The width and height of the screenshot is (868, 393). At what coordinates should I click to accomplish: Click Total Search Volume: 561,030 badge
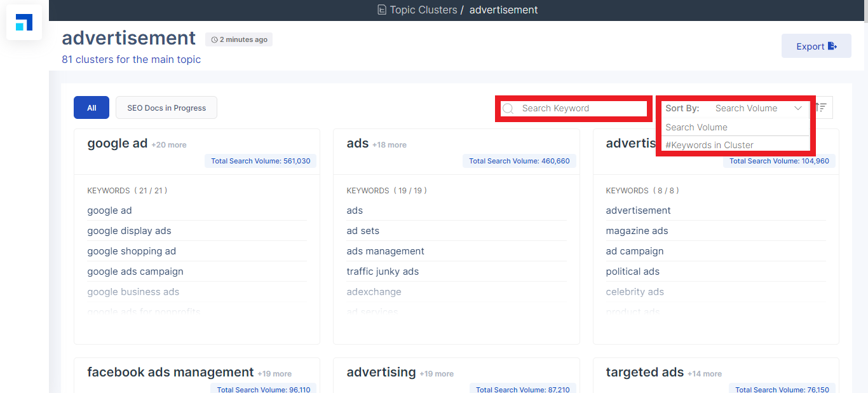(261, 161)
